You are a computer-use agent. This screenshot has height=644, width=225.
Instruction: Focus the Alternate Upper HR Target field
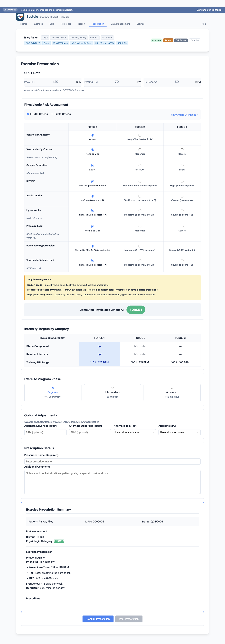click(x=90, y=432)
